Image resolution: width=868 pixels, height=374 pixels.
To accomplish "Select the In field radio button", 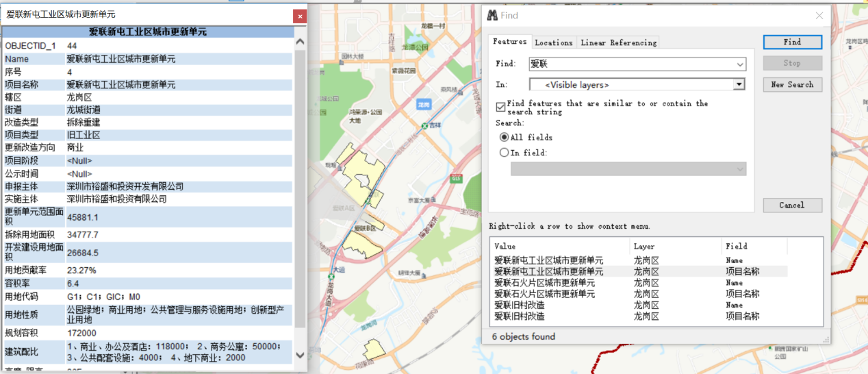I will point(505,153).
